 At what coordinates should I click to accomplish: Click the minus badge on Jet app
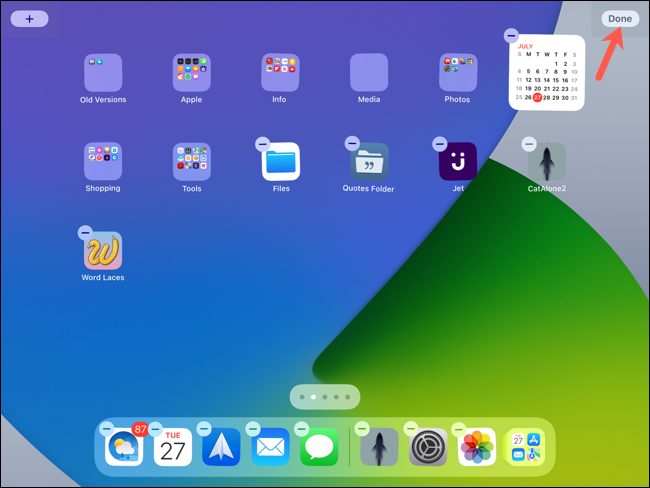440,144
